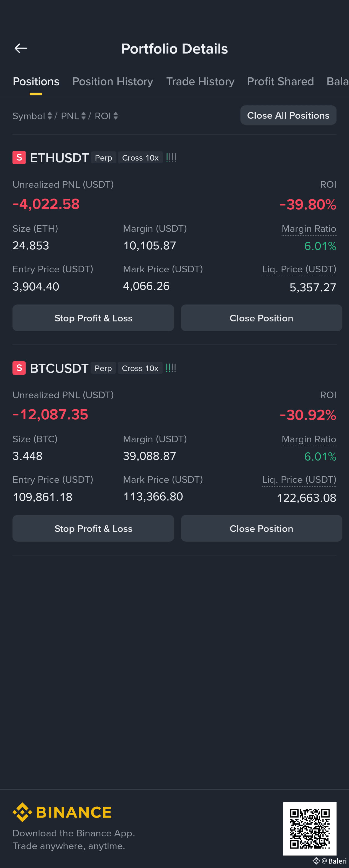The width and height of the screenshot is (349, 868).
Task: Click Close All Positions button
Action: tap(288, 115)
